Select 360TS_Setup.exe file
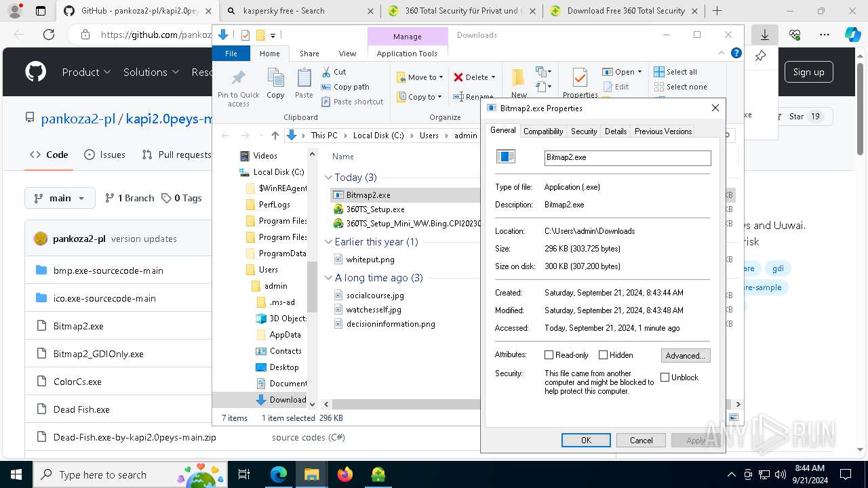This screenshot has width=868, height=488. click(x=375, y=209)
